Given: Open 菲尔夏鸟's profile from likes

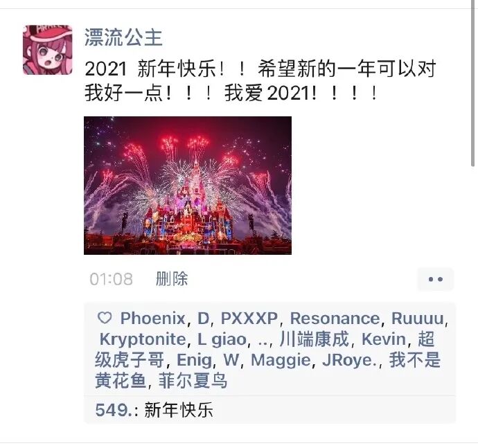Looking at the screenshot, I should coord(193,381).
